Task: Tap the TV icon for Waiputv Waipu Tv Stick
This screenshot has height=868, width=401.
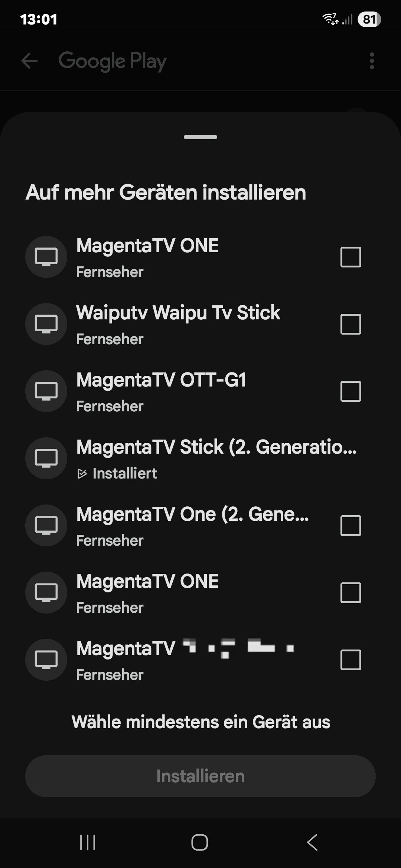Action: point(46,324)
